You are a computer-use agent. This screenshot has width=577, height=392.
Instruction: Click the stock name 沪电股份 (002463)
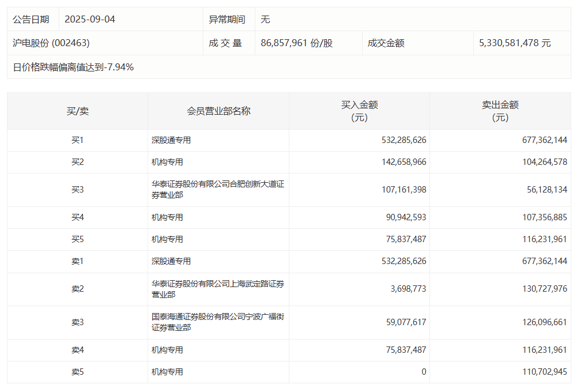(x=51, y=43)
